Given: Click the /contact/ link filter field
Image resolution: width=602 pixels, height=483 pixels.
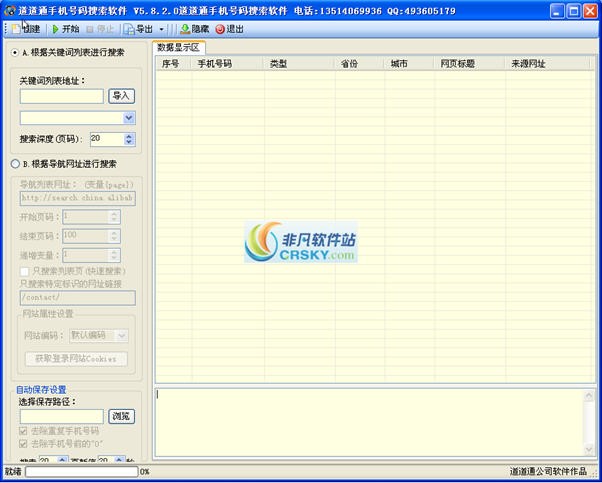Looking at the screenshot, I should (x=78, y=298).
